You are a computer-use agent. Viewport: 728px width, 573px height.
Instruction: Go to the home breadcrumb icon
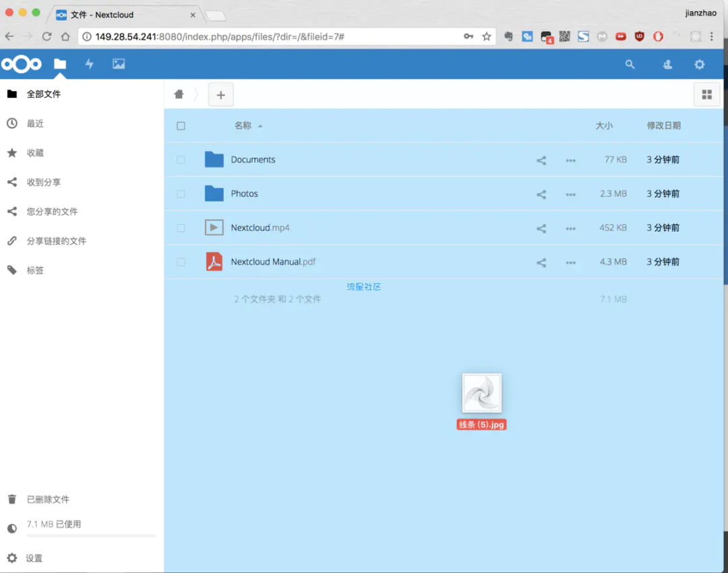point(179,94)
